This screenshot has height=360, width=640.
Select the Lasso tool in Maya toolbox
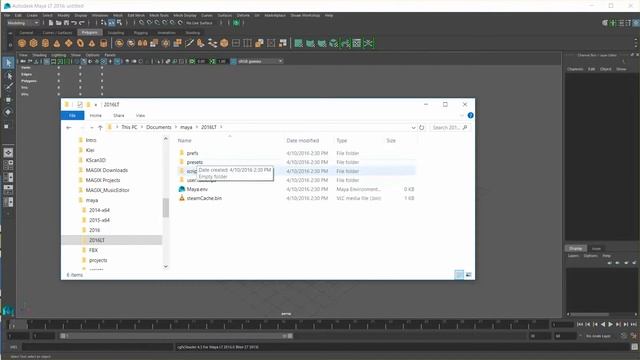coord(8,76)
